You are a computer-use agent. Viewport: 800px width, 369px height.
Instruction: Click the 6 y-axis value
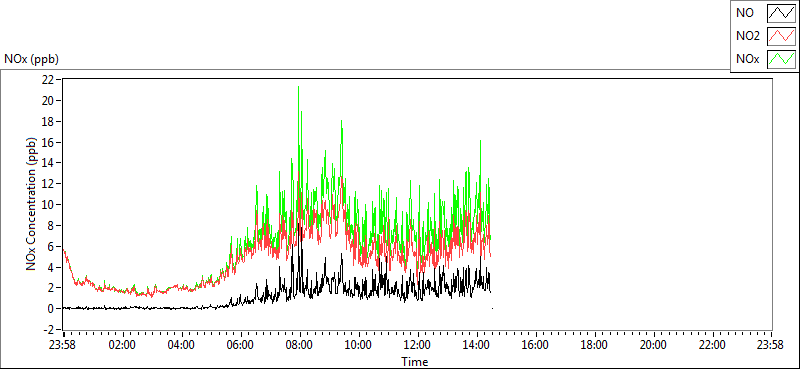coord(51,246)
